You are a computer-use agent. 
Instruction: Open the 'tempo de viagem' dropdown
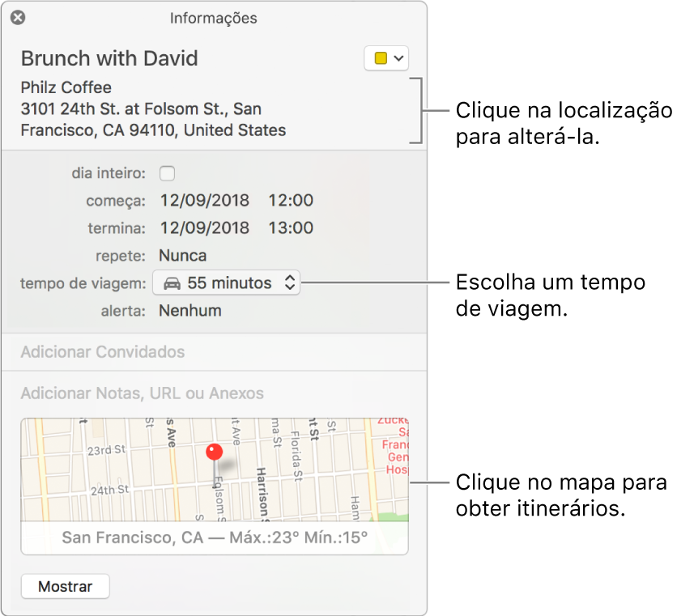[226, 283]
